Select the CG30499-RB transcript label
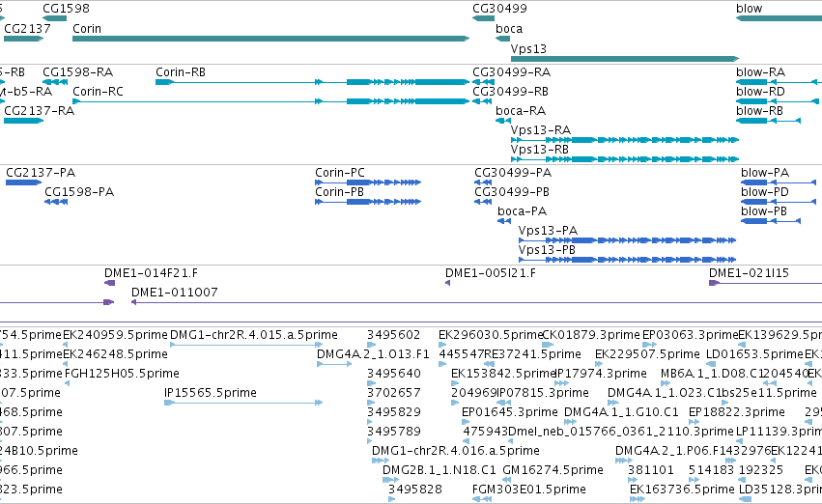Image resolution: width=822 pixels, height=504 pixels. pos(511,91)
